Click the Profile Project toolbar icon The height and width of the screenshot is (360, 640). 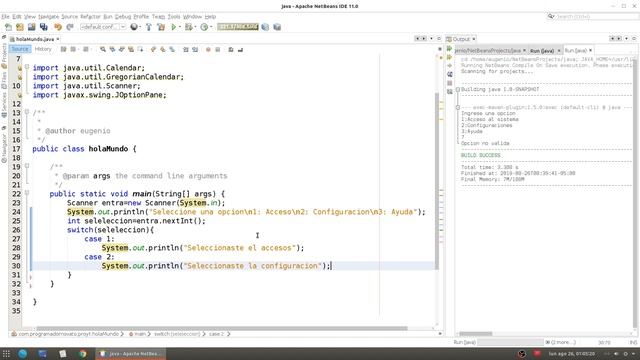pos(204,27)
